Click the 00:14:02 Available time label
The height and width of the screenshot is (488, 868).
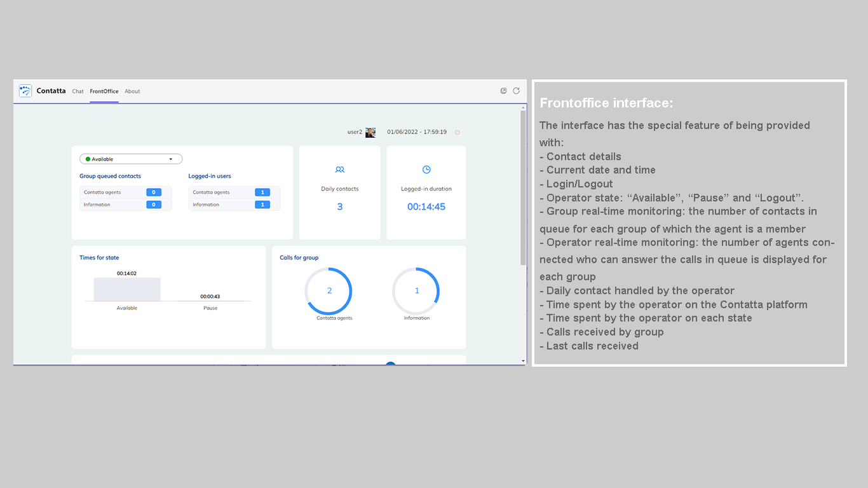pos(127,273)
